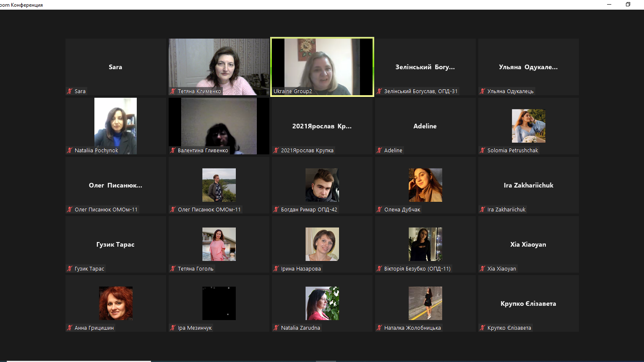Restore down the Zoom conference window

point(628,4)
